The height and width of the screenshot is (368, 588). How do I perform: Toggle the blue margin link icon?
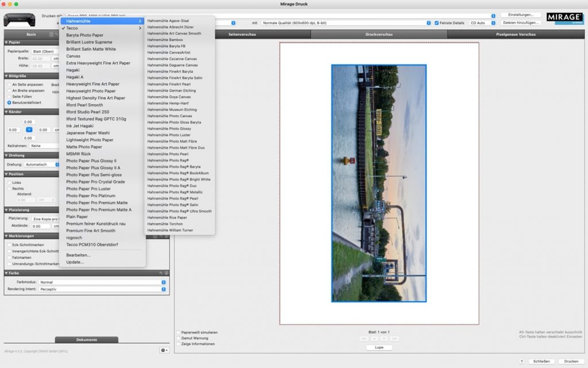pos(29,129)
